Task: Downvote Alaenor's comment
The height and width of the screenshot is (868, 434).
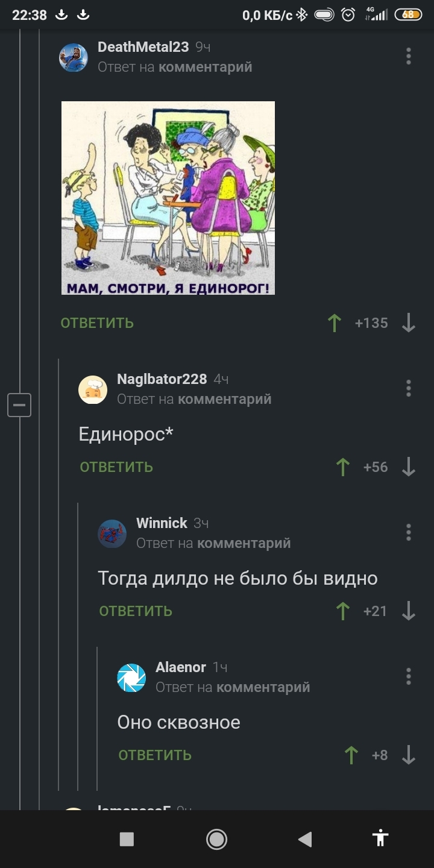Action: coord(409,755)
